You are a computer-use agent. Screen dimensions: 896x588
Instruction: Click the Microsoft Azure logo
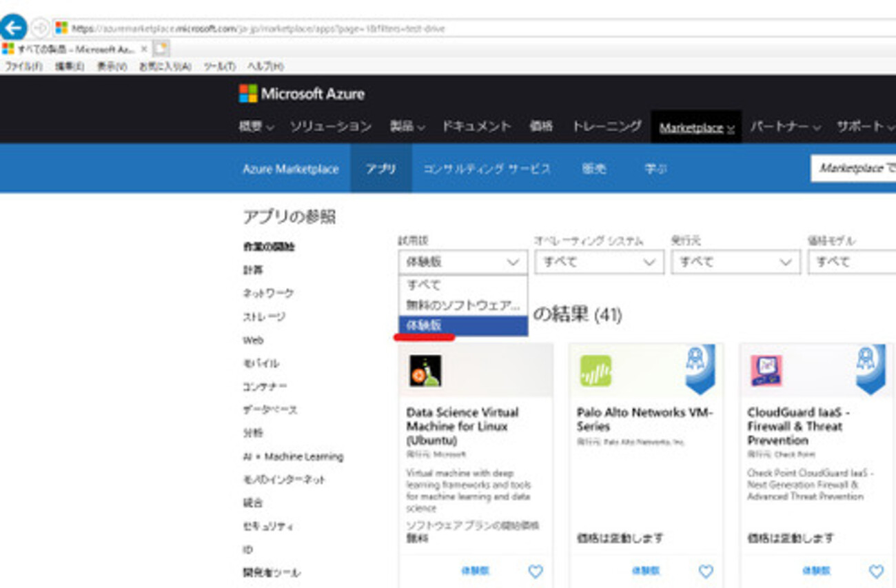pyautogui.click(x=302, y=94)
